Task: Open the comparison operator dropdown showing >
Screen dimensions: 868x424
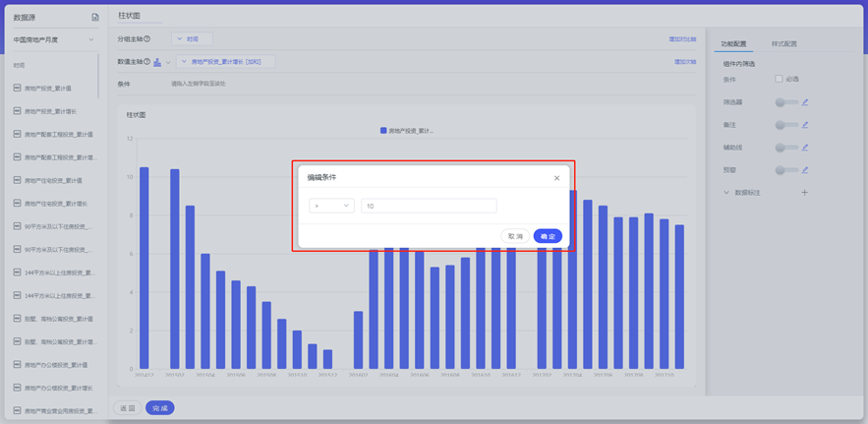Action: 331,206
